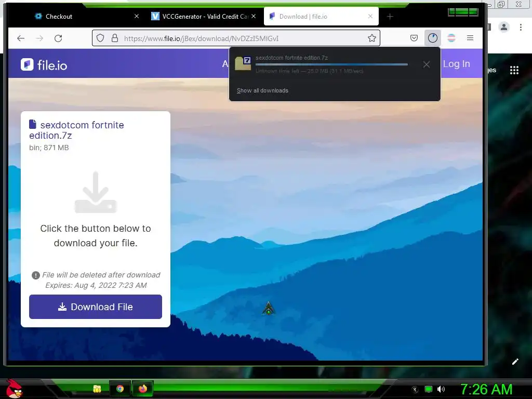
Task: Click the file.io logo
Action: coord(44,64)
